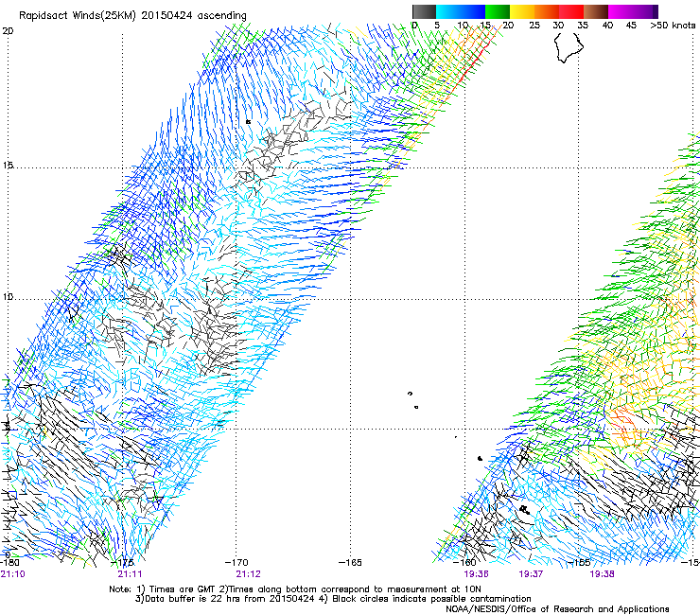Image resolution: width=700 pixels, height=615 pixels.
Task: Click the purple time stamp "19:37"
Action: pyautogui.click(x=531, y=574)
